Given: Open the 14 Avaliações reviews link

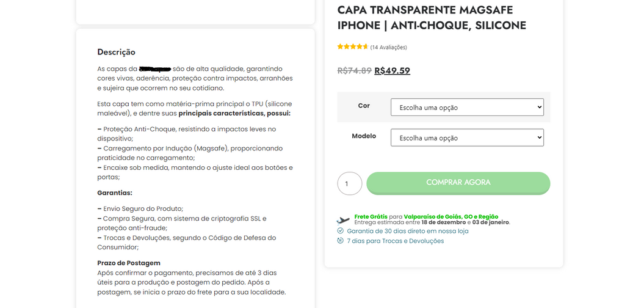Looking at the screenshot, I should (x=388, y=47).
